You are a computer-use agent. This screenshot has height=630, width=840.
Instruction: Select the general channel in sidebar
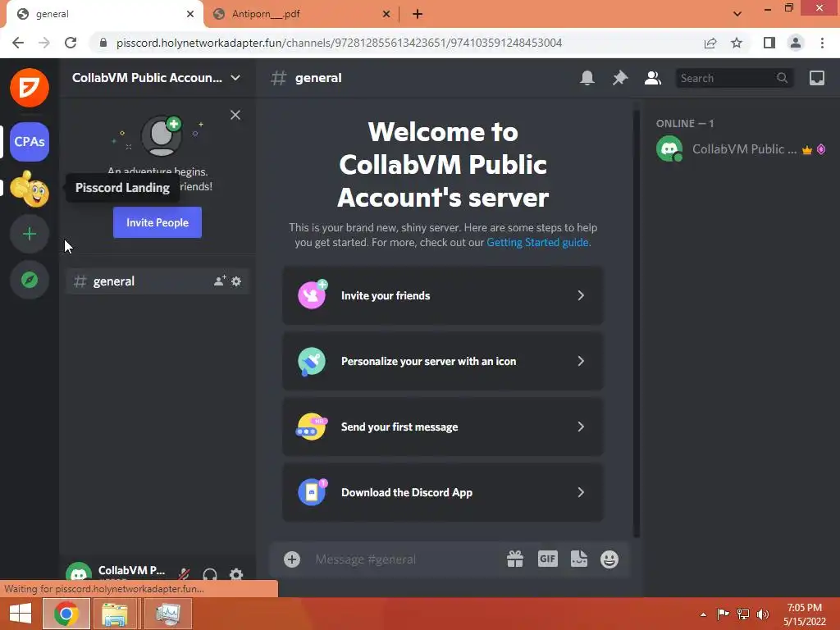tap(157, 281)
